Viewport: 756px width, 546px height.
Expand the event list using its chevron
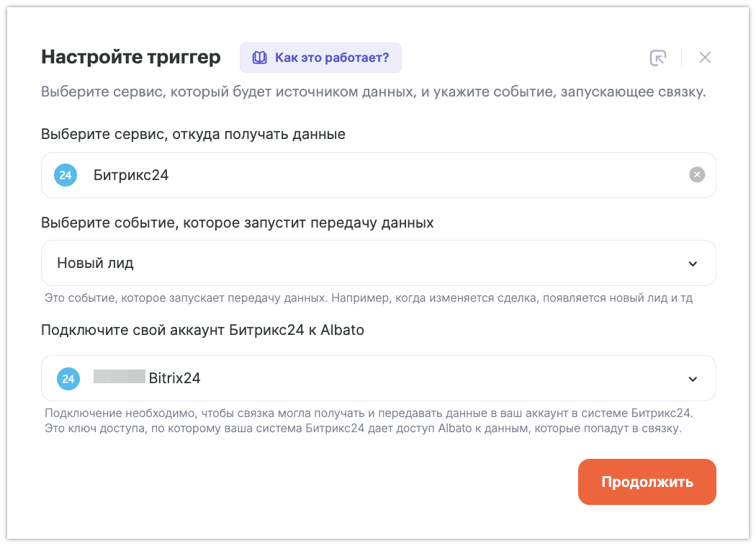point(693,264)
